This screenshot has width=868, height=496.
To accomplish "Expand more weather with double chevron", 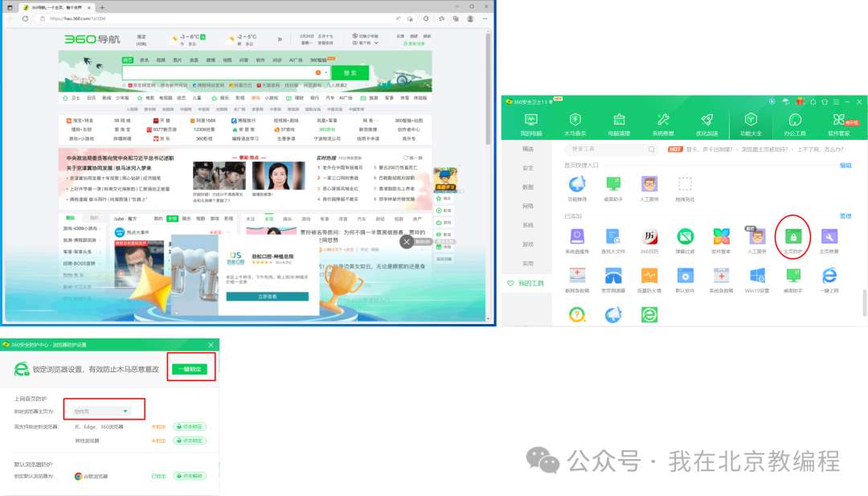I will click(280, 39).
